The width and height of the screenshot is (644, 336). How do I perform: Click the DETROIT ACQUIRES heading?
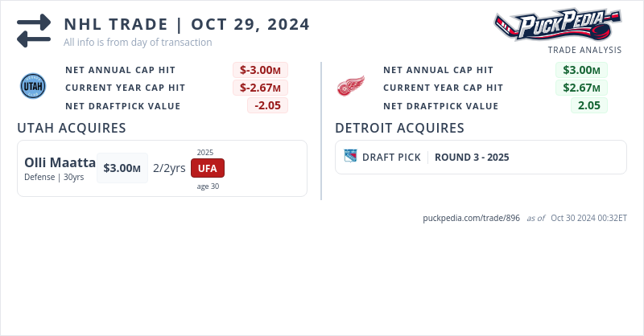(x=399, y=128)
